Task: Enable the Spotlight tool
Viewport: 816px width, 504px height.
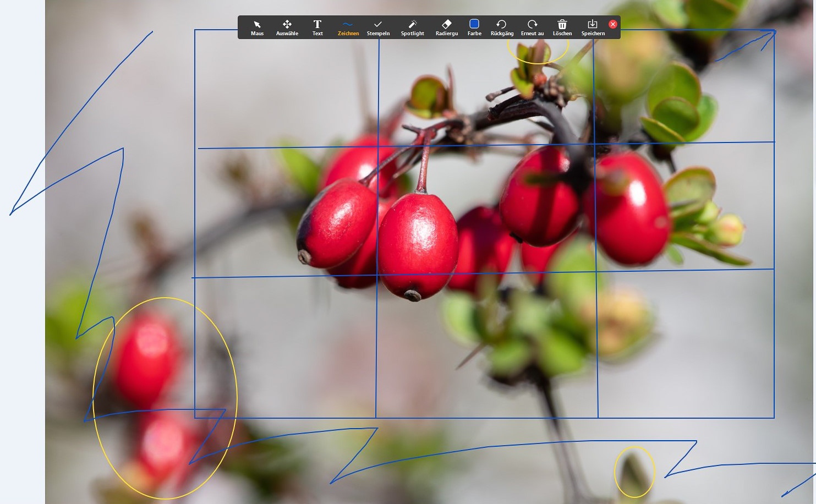Action: point(412,27)
